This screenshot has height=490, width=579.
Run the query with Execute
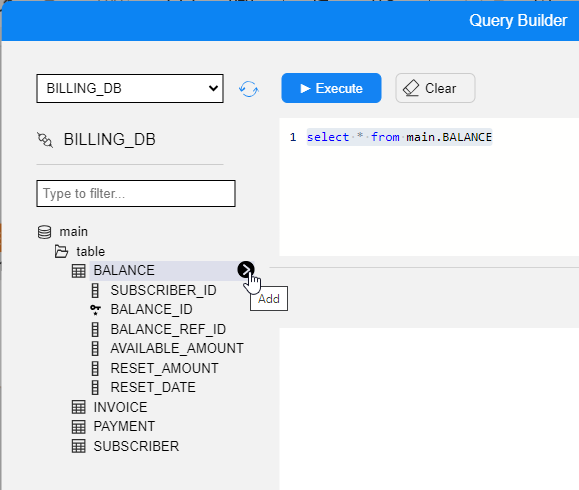[331, 88]
